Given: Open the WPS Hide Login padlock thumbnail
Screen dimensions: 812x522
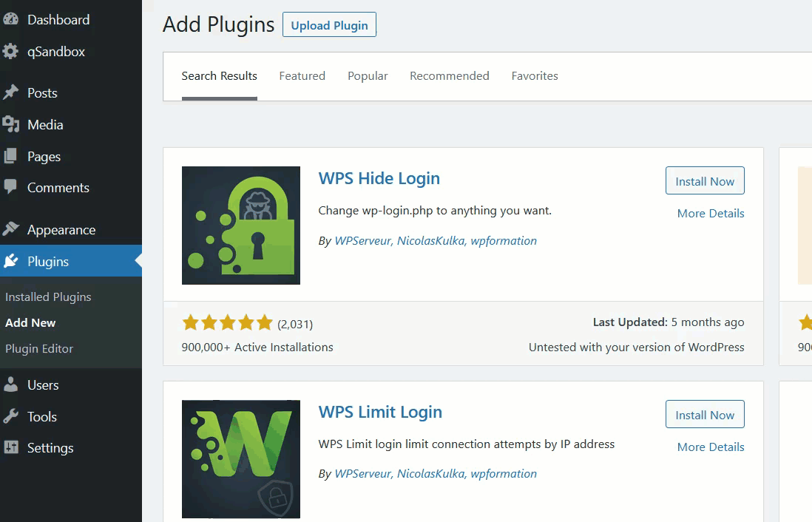Looking at the screenshot, I should point(241,226).
